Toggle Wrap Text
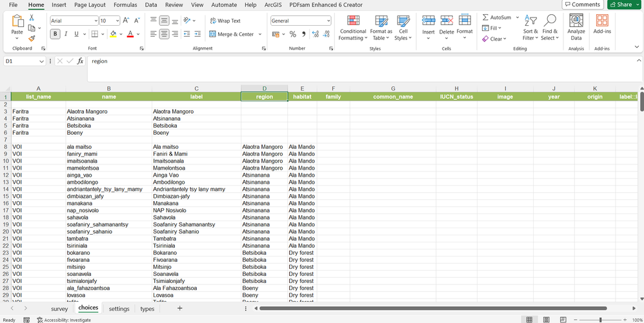644x323 pixels. click(225, 21)
